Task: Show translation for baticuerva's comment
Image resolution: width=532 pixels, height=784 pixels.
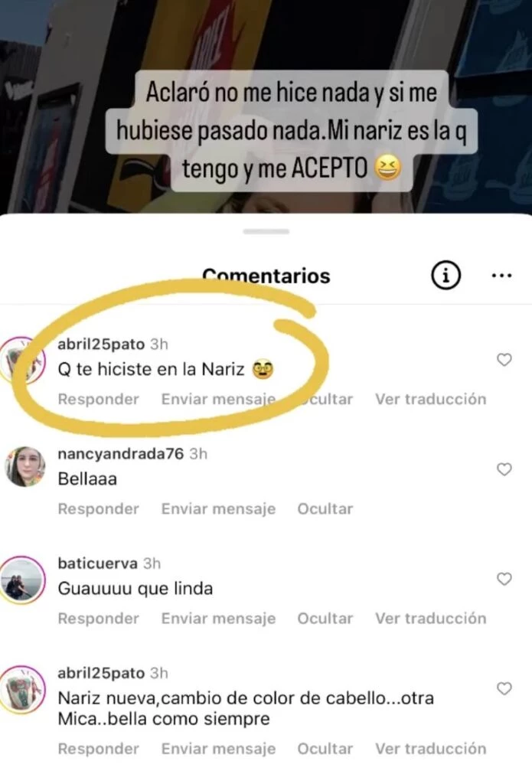Action: click(x=430, y=618)
